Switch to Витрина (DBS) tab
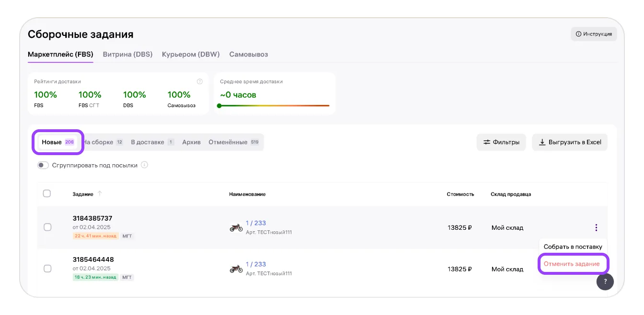 click(127, 54)
